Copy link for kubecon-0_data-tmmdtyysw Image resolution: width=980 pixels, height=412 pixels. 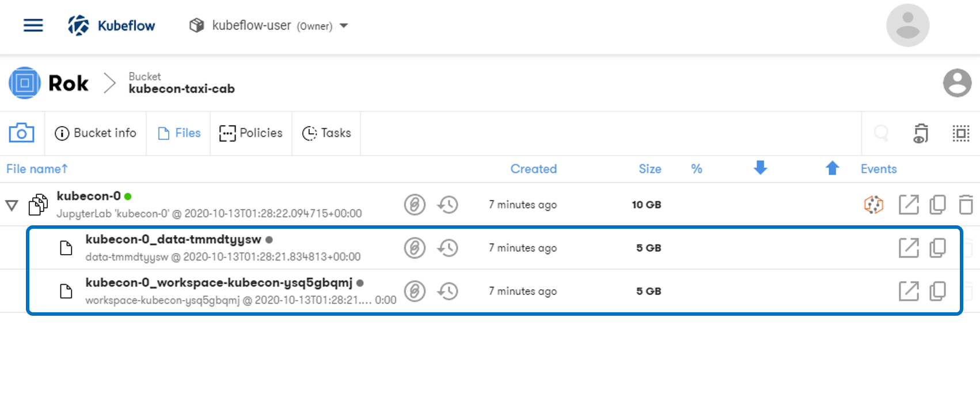(937, 248)
